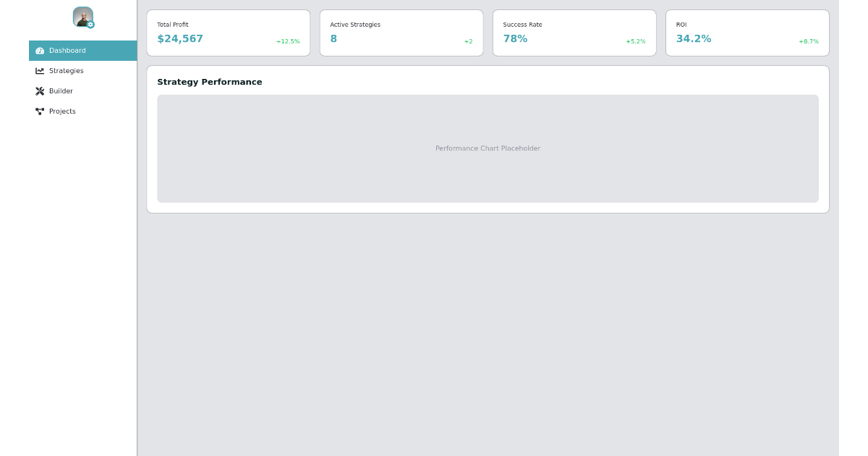Go to the Projects section
The image size is (868, 456).
(x=62, y=111)
